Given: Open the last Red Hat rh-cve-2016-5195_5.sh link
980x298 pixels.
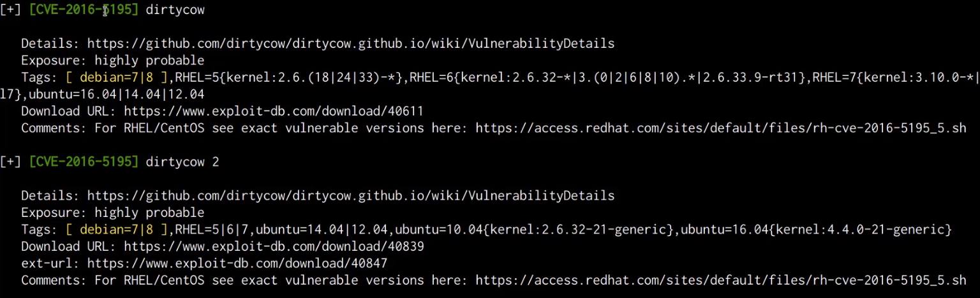Looking at the screenshot, I should 721,280.
